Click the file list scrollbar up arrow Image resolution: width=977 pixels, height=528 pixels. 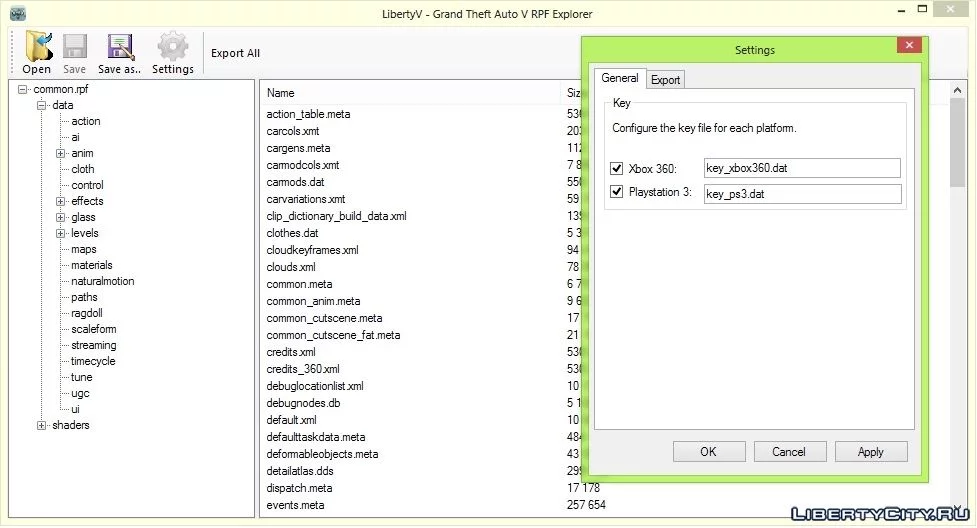tap(957, 90)
